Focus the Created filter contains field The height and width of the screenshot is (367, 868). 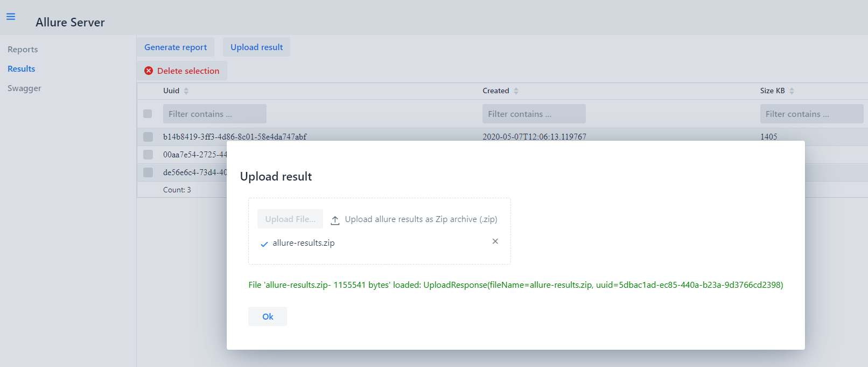coord(534,114)
